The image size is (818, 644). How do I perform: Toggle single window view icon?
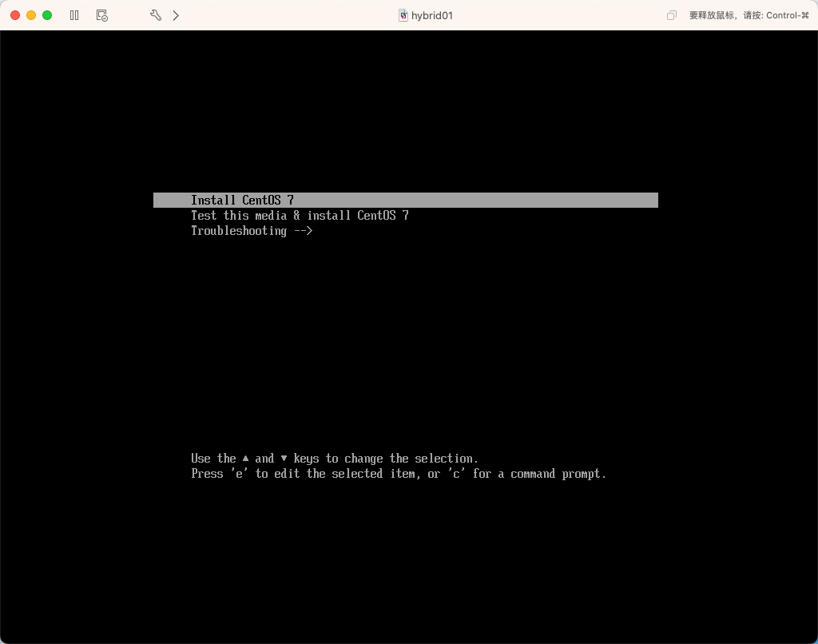[x=671, y=15]
